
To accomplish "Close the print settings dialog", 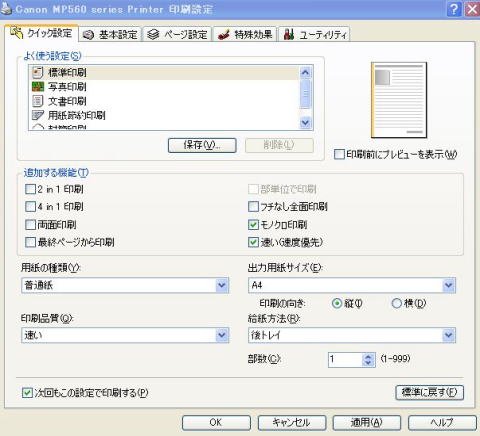I will click(x=472, y=9).
